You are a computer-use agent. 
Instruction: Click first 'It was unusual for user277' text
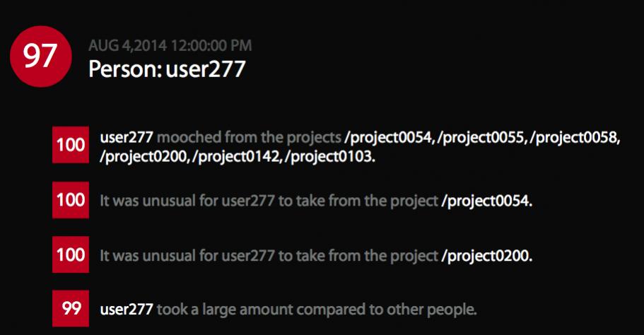pos(187,201)
